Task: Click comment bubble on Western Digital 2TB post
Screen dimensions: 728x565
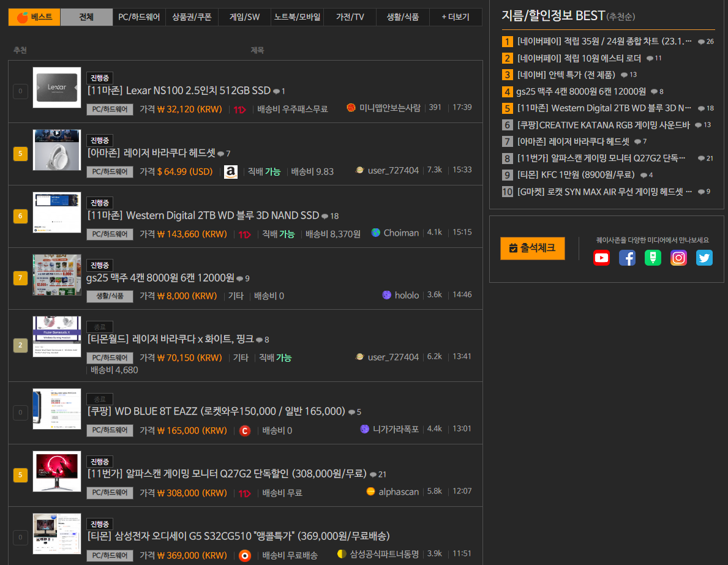Action: click(x=325, y=216)
